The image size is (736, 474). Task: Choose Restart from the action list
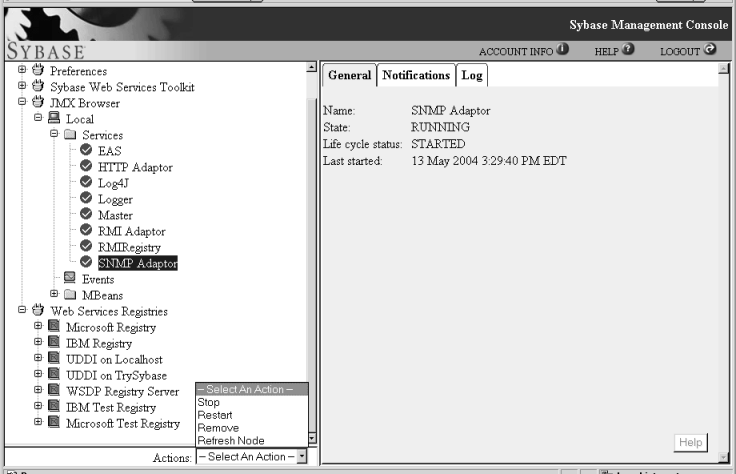point(215,415)
